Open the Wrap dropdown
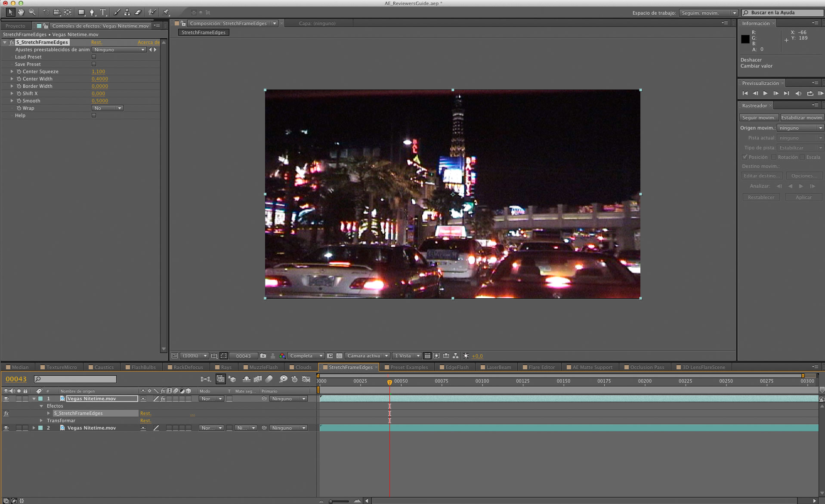Viewport: 825px width, 504px height. 108,108
